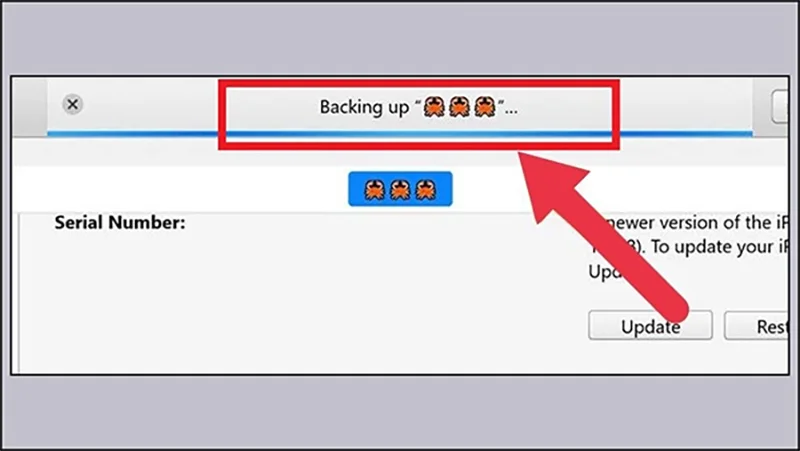The width and height of the screenshot is (800, 451).
Task: Click the middle crab emoji in the blue device button
Action: (x=400, y=189)
